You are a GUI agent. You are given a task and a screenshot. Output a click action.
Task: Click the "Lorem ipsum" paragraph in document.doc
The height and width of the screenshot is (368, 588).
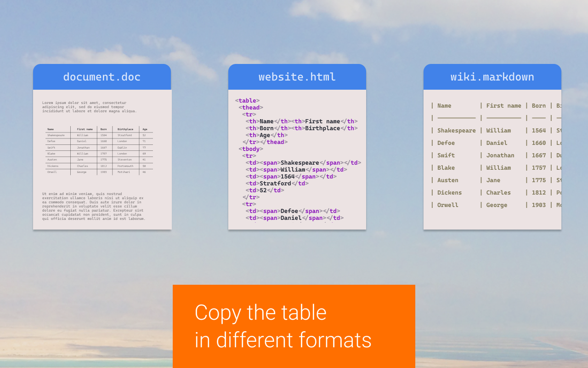pos(90,107)
